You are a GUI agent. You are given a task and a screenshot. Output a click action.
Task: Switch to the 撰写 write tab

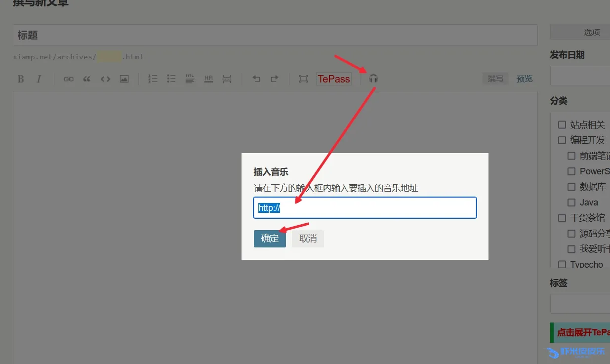(x=495, y=79)
